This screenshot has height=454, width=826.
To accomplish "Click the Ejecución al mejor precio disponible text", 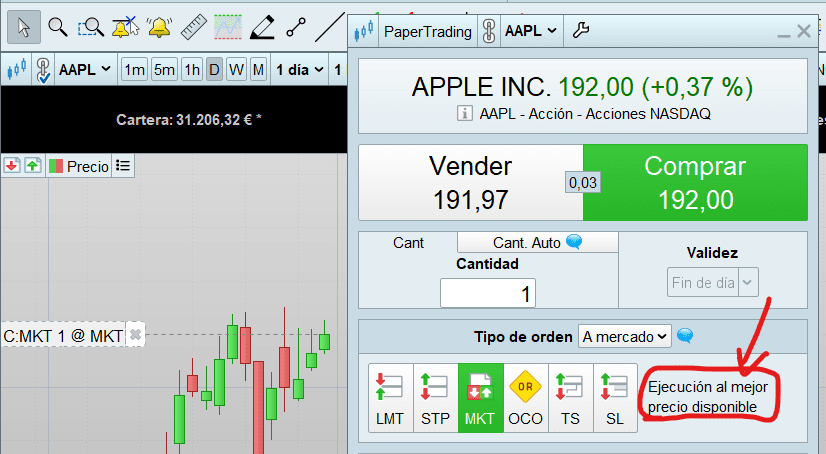I will click(707, 397).
